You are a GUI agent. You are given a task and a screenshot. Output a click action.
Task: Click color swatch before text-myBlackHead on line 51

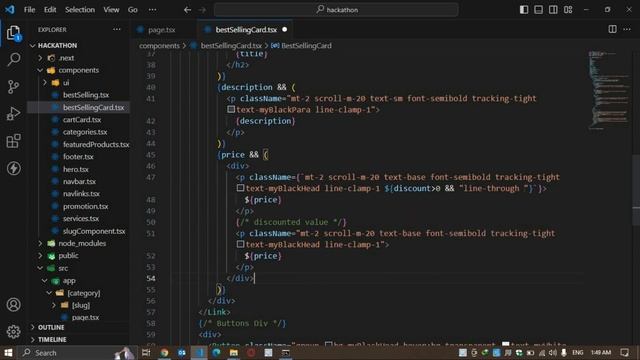point(240,244)
